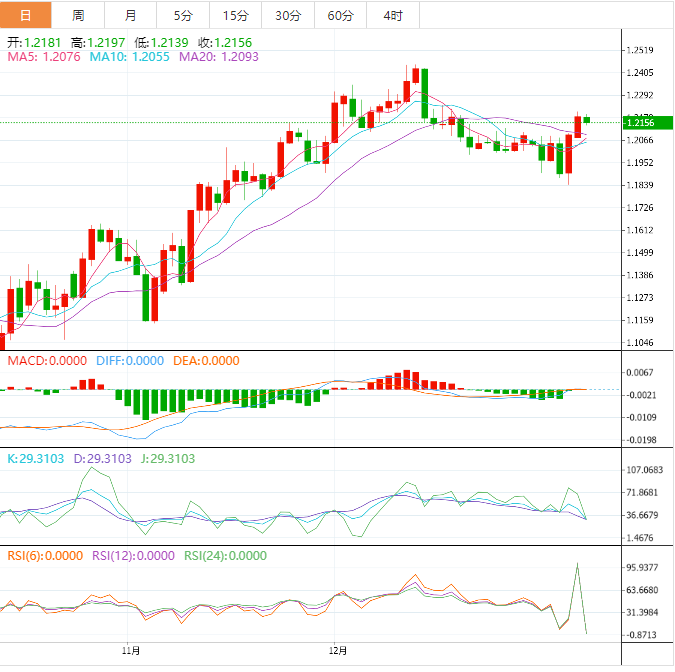Click the 11月 date axis label
This screenshot has height=672, width=675.
[x=131, y=651]
